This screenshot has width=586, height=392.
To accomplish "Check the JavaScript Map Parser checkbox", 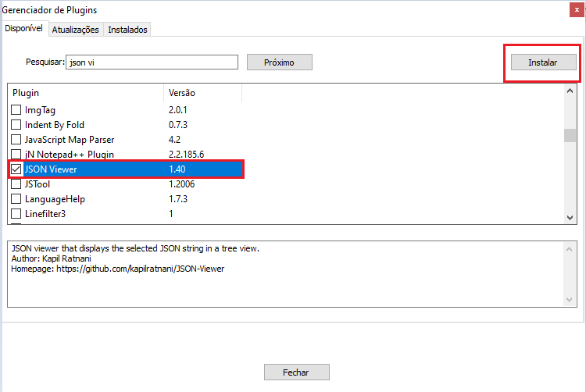I will [x=16, y=140].
